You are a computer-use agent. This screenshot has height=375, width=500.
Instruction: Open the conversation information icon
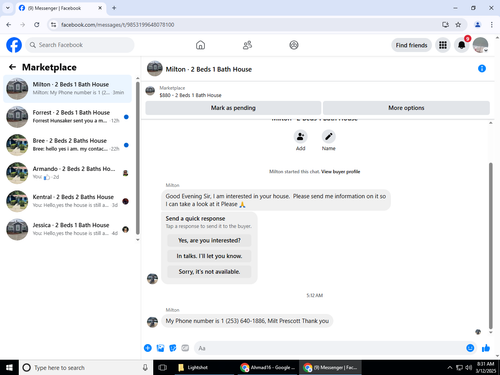pos(482,69)
